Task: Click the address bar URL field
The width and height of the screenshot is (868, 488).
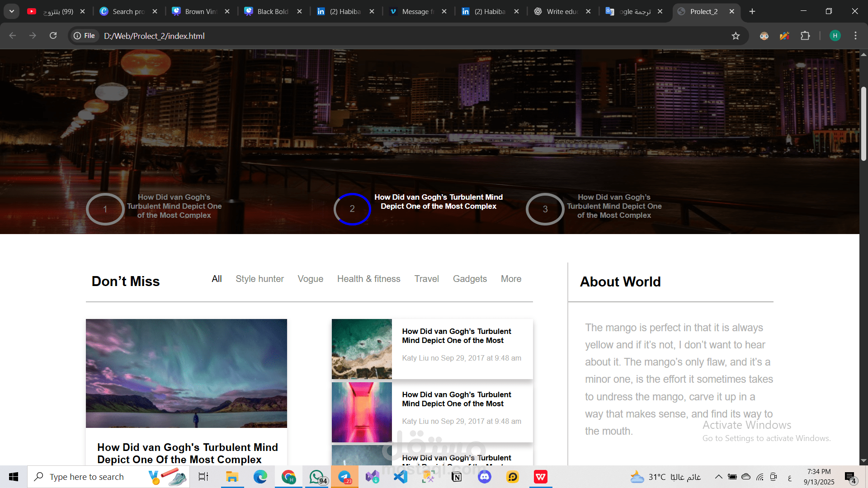Action: pyautogui.click(x=407, y=36)
